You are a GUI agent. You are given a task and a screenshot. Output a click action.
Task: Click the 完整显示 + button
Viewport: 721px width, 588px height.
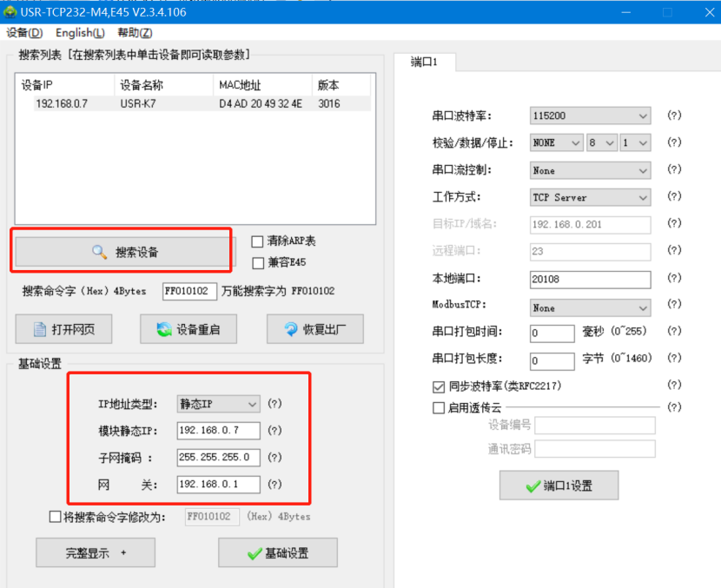(x=96, y=553)
